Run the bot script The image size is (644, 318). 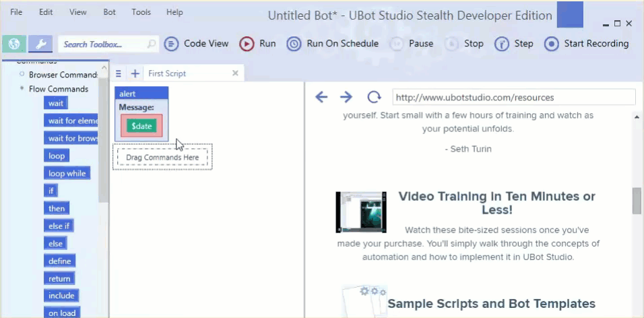257,44
